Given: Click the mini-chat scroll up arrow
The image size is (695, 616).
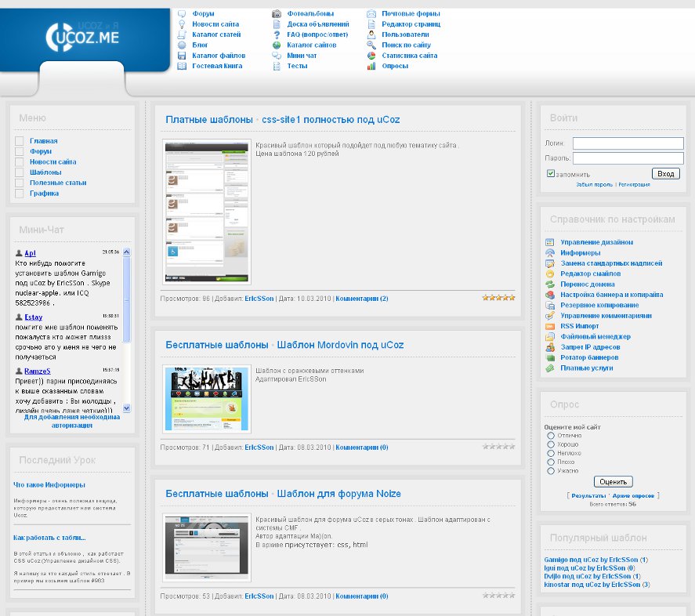Looking at the screenshot, I should 126,252.
